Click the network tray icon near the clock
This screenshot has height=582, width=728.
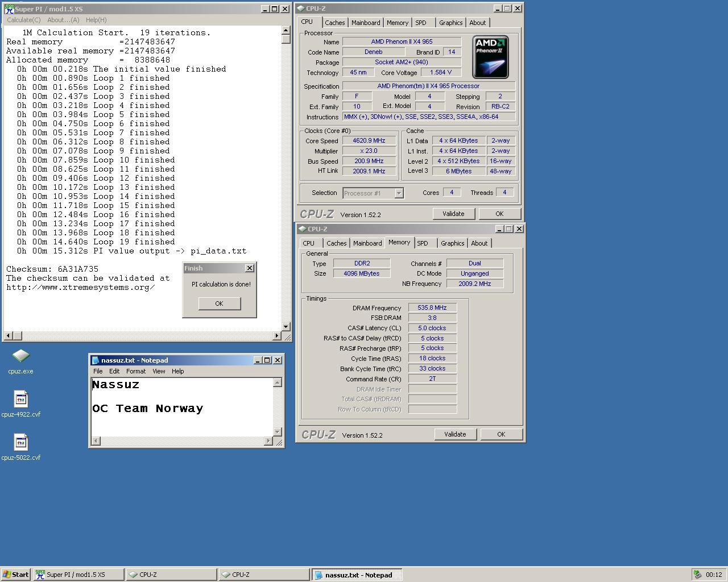click(697, 575)
